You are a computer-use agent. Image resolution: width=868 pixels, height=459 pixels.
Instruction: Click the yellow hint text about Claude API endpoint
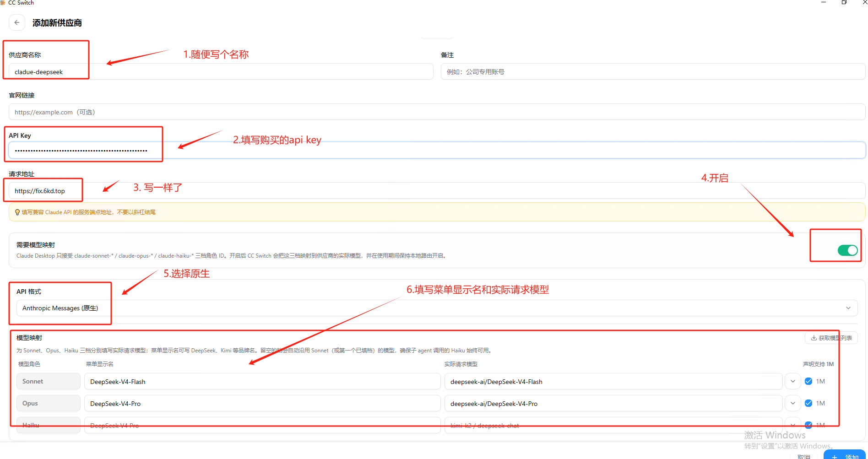(89, 212)
